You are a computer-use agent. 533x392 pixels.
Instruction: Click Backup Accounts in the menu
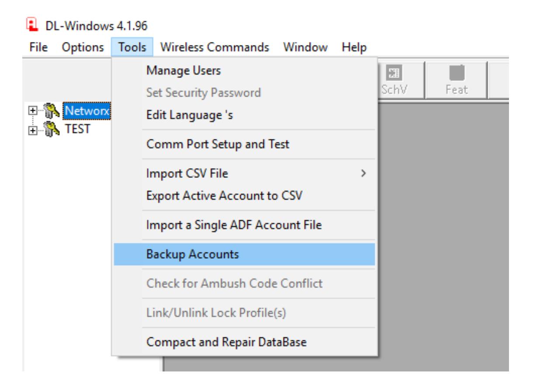[245, 254]
